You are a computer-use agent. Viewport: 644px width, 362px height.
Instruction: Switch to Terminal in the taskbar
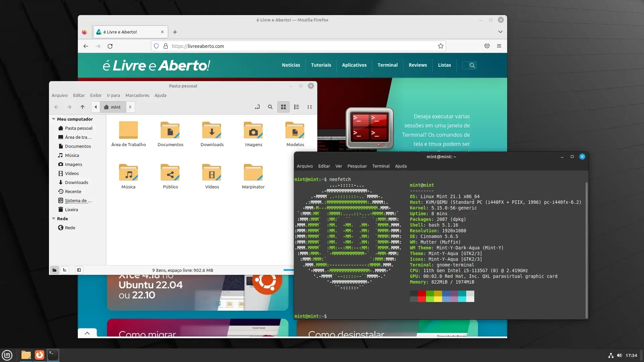click(x=53, y=355)
